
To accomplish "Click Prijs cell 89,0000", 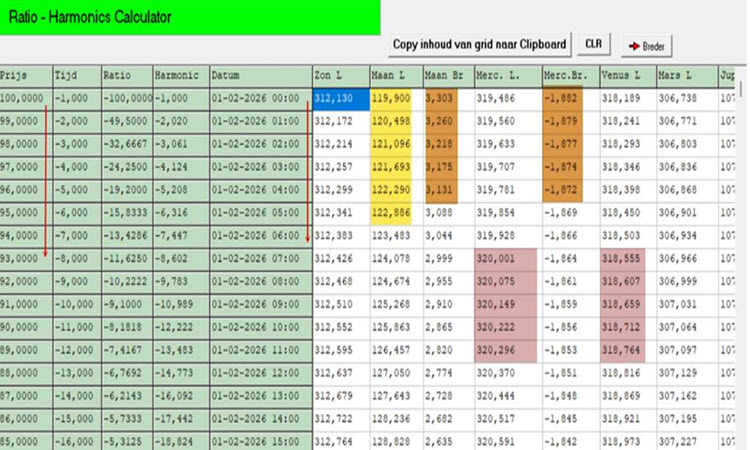I will (x=26, y=351).
